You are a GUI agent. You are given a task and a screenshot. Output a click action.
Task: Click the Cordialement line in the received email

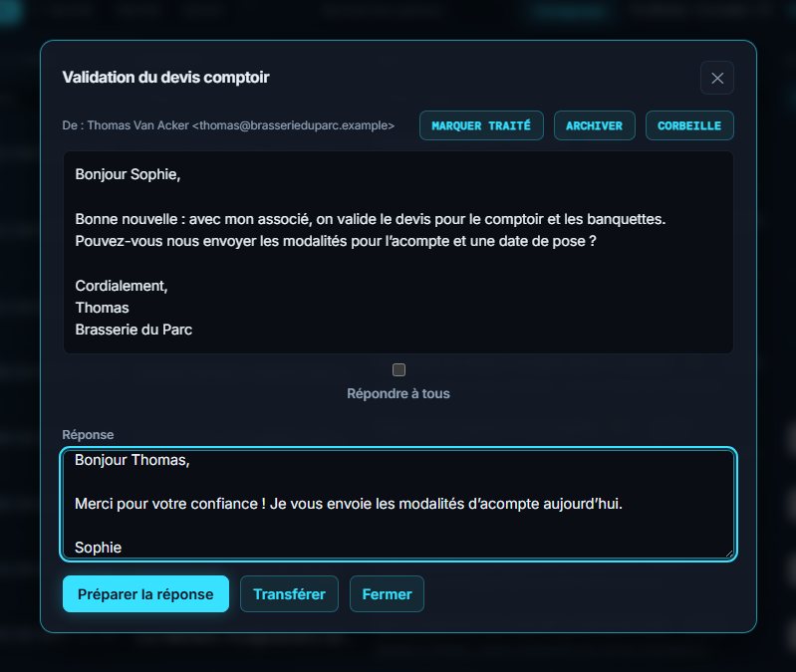point(122,286)
